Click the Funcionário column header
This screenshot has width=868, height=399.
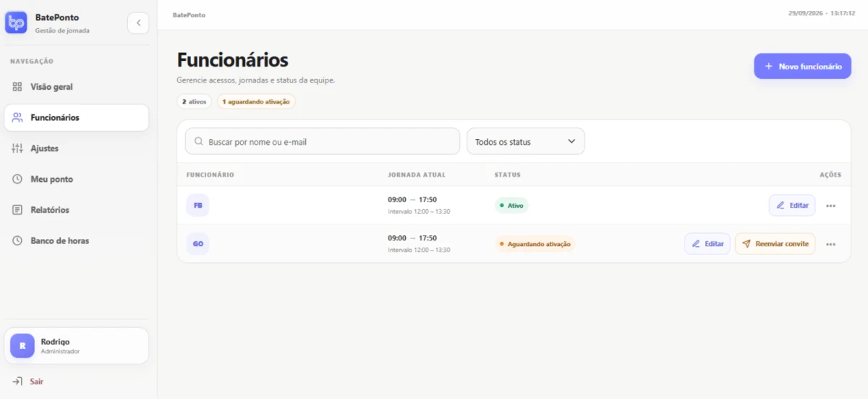pos(210,175)
